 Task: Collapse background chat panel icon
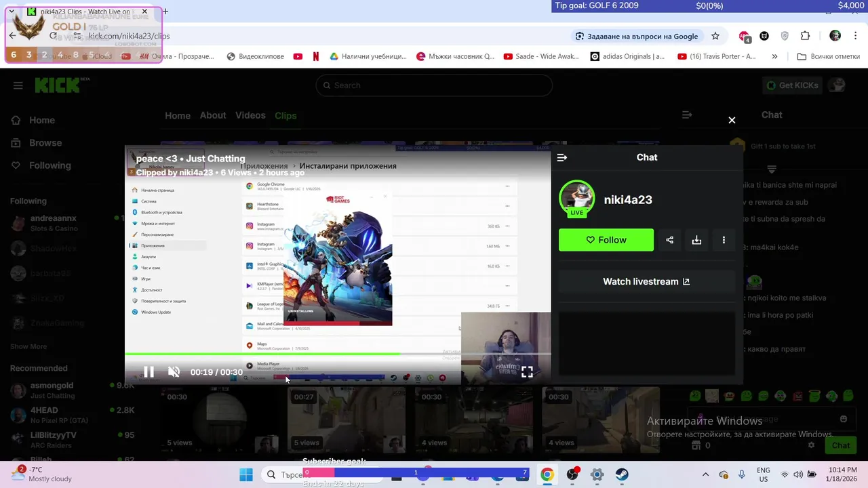(x=687, y=115)
